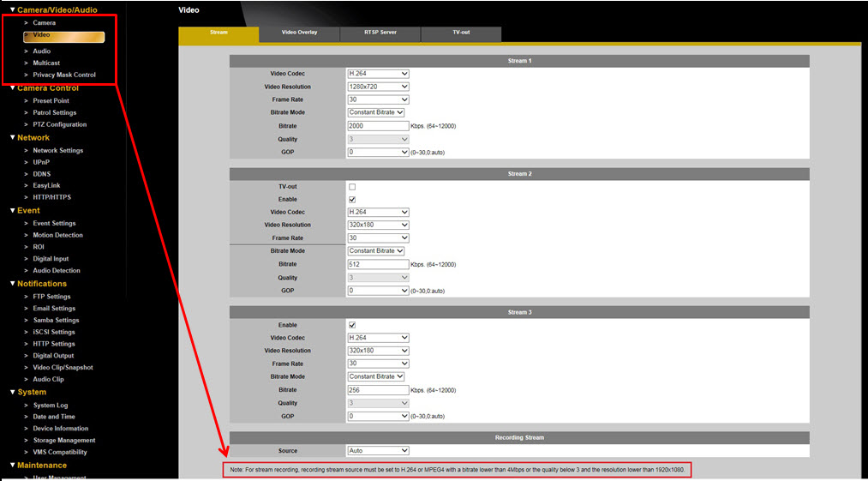Open Storage Management page

pos(64,441)
